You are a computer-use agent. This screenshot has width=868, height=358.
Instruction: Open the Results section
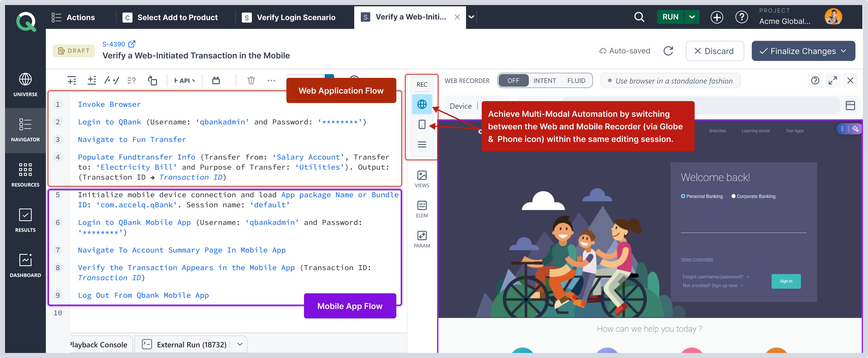point(25,220)
